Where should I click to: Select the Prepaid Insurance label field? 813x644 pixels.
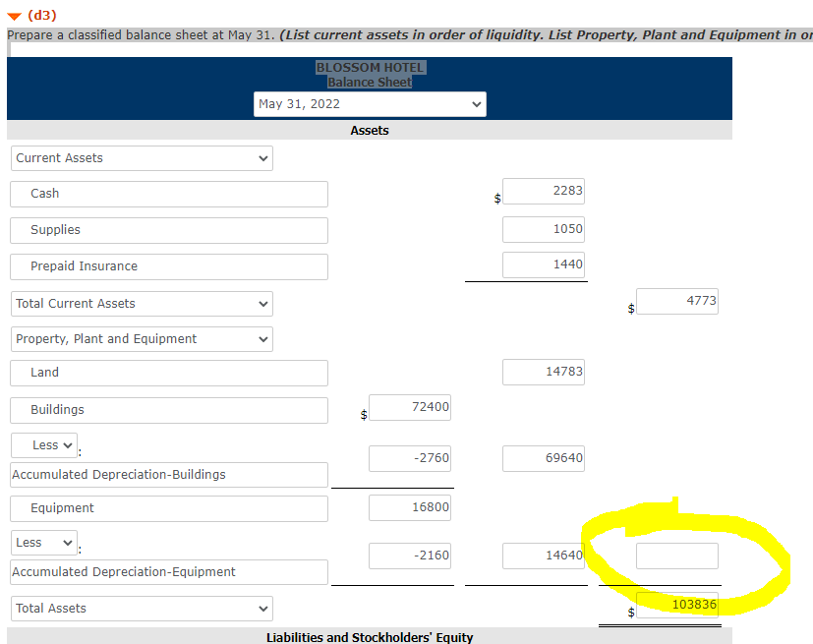(x=168, y=266)
